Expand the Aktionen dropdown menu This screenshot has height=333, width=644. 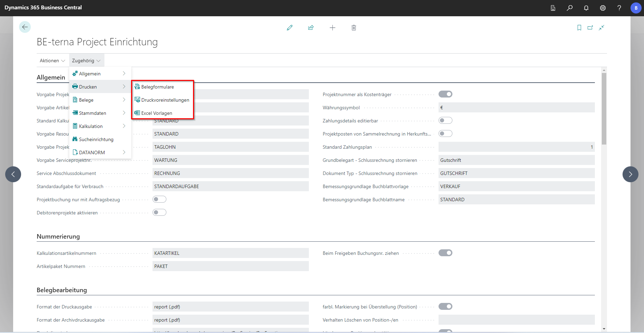(52, 61)
